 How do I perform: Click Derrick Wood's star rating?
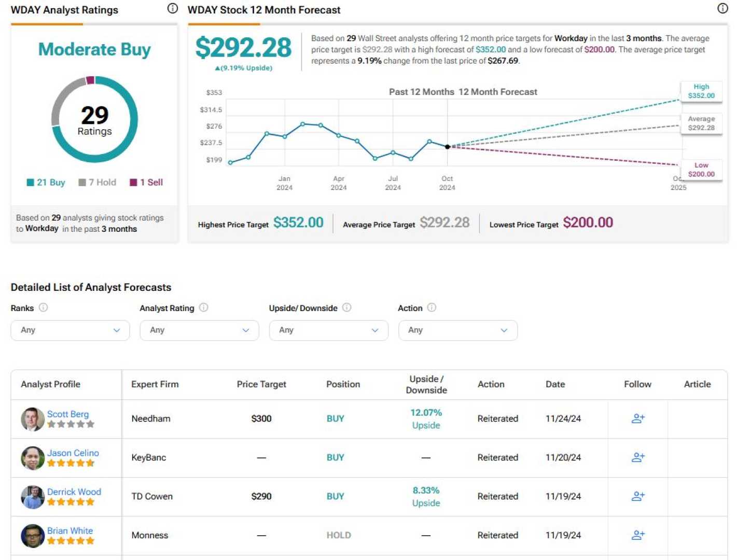71,502
